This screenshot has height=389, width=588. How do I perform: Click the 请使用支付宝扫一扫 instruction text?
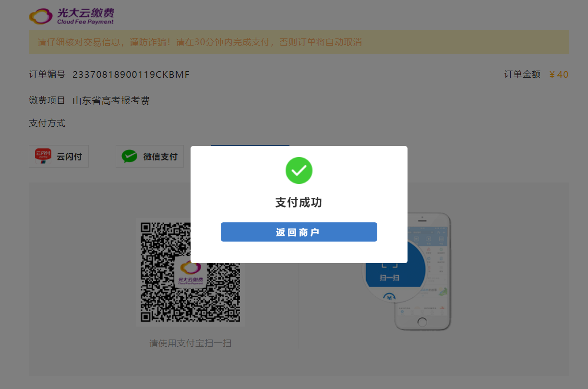click(191, 343)
